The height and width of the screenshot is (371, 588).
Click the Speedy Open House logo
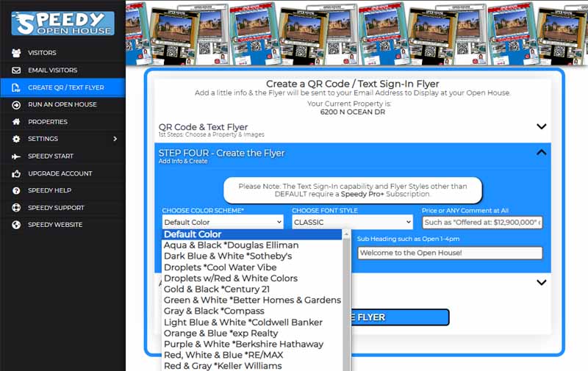(62, 24)
